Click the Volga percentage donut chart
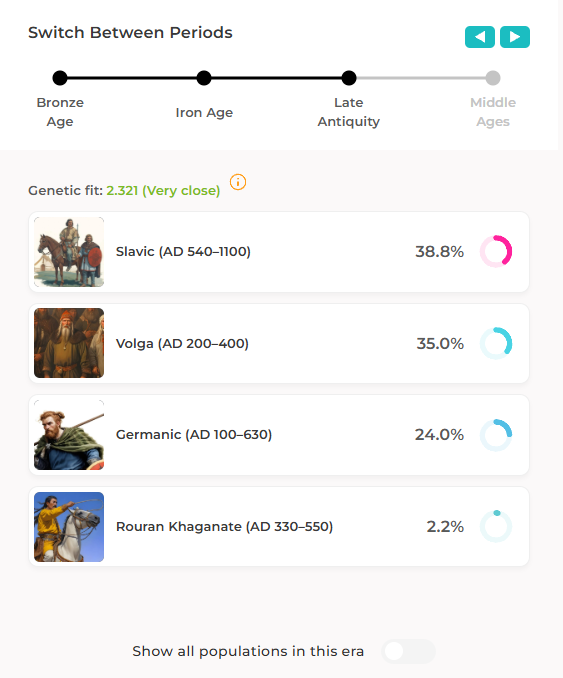The image size is (563, 678). coord(496,343)
